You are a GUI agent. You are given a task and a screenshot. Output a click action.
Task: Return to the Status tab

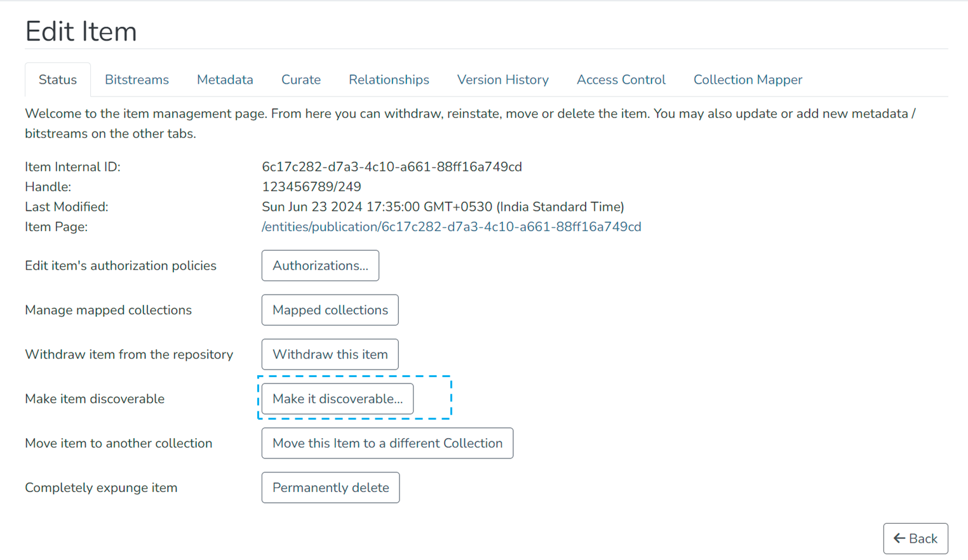coord(57,79)
